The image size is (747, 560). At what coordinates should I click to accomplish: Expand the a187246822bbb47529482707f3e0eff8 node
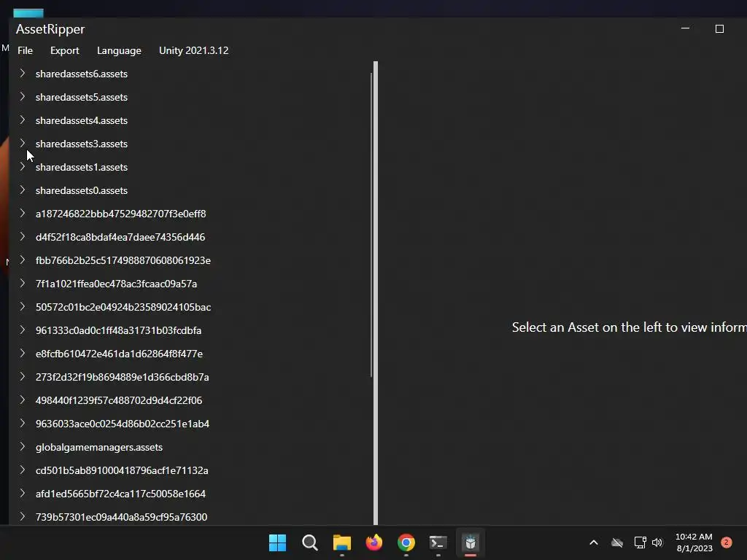click(x=23, y=214)
